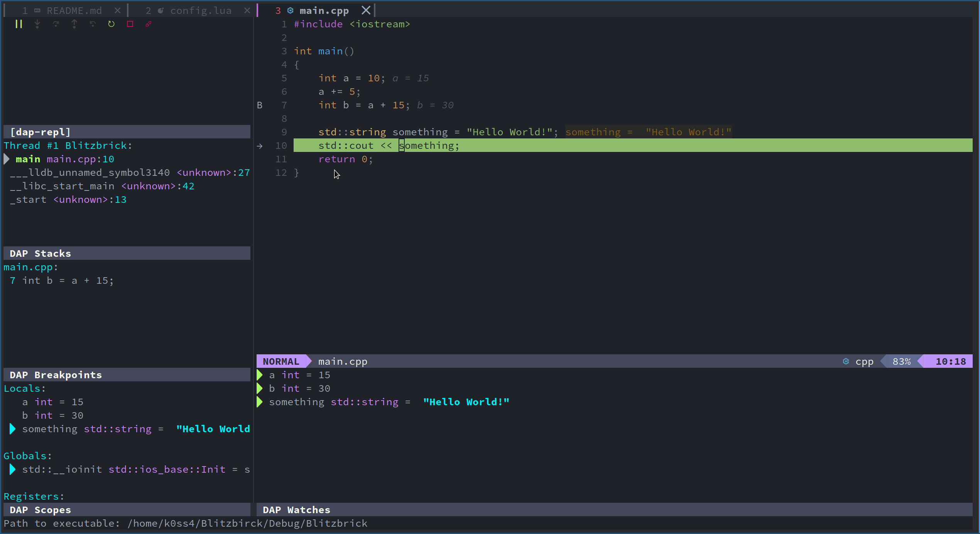Image resolution: width=980 pixels, height=534 pixels.
Task: Open frame __libc_start_main
Action: pyautogui.click(x=102, y=186)
